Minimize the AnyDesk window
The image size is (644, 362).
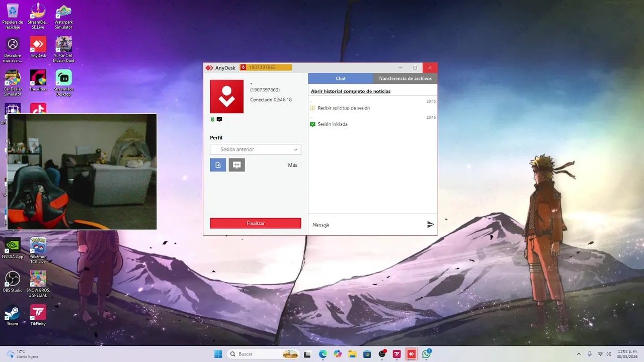coord(400,67)
